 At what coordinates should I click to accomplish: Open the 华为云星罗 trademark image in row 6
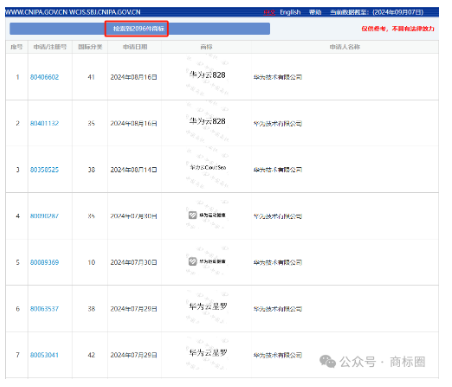point(208,306)
